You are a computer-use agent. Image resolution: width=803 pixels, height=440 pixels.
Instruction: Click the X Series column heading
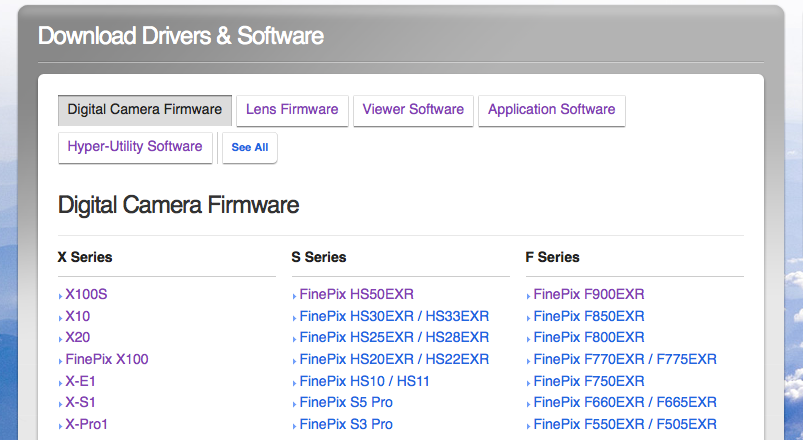click(85, 257)
